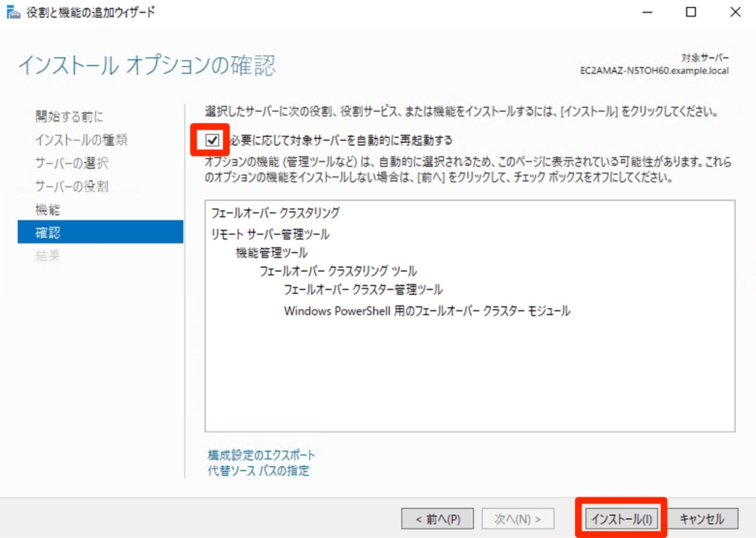Select the 開始する前に step
The image size is (756, 538).
pyautogui.click(x=69, y=116)
